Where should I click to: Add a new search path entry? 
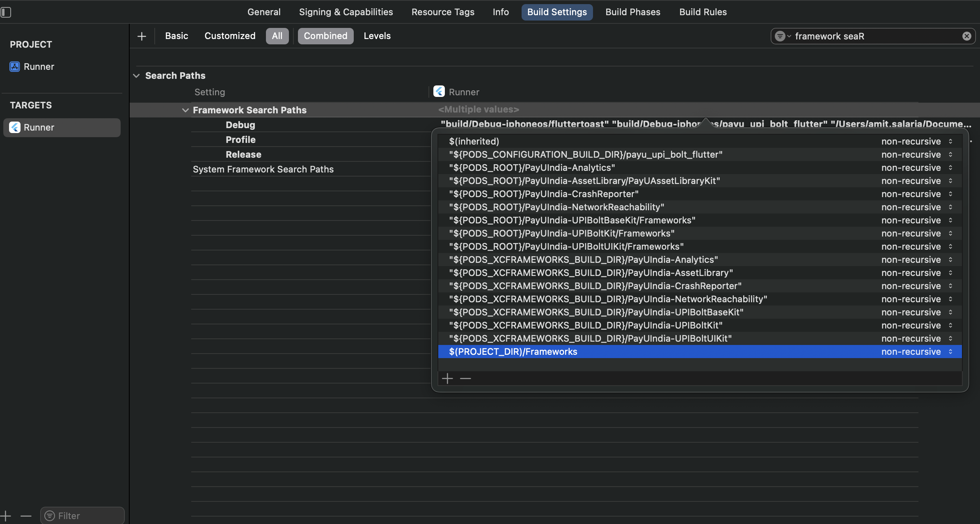(x=447, y=378)
